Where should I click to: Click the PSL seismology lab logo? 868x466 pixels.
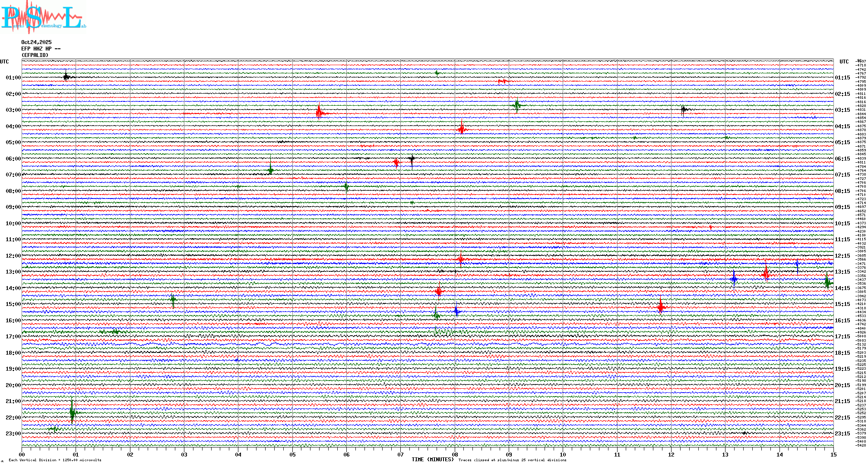point(43,16)
